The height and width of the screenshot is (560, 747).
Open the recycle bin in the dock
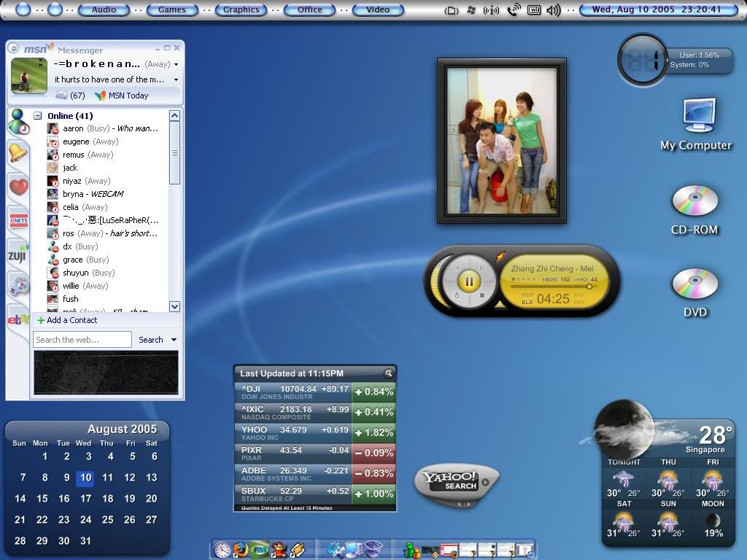374,549
